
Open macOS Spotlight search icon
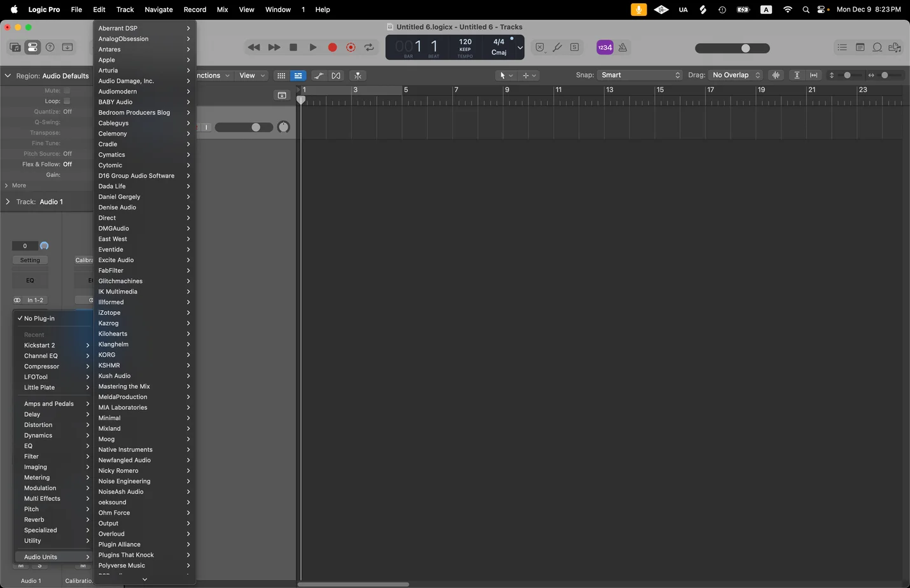click(x=806, y=10)
